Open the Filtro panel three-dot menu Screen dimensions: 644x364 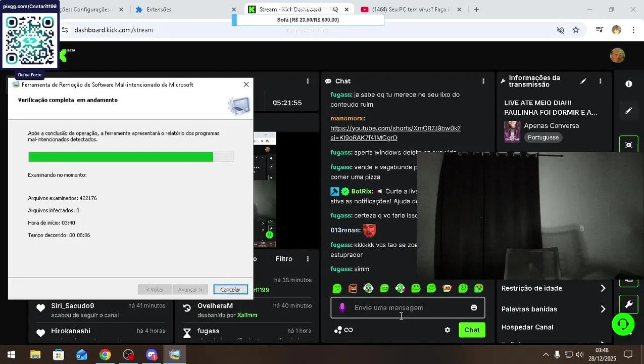click(308, 259)
